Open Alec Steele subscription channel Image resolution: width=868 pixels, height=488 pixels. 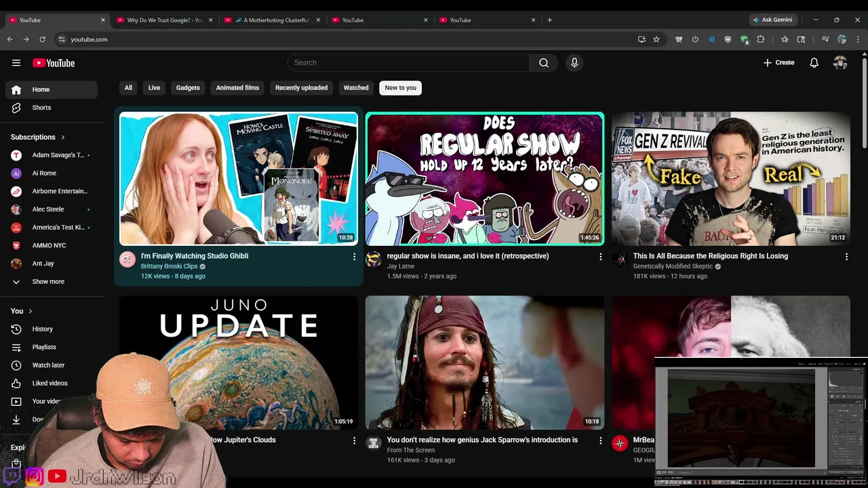52,209
